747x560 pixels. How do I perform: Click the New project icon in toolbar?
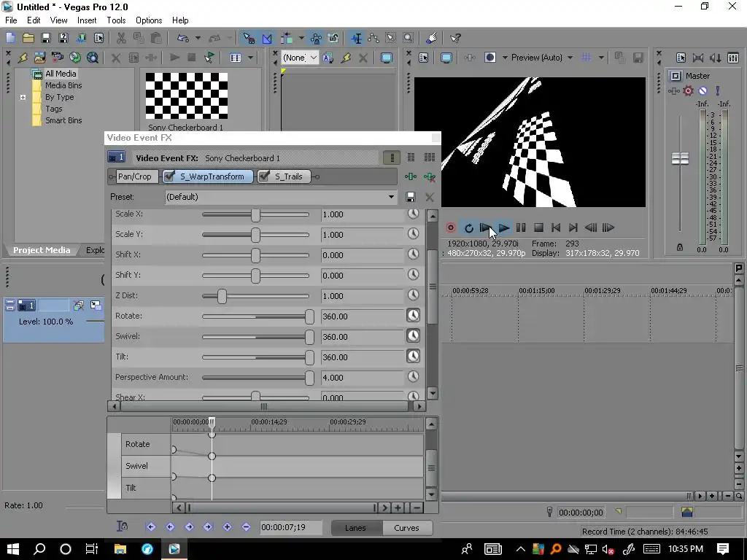[10, 38]
